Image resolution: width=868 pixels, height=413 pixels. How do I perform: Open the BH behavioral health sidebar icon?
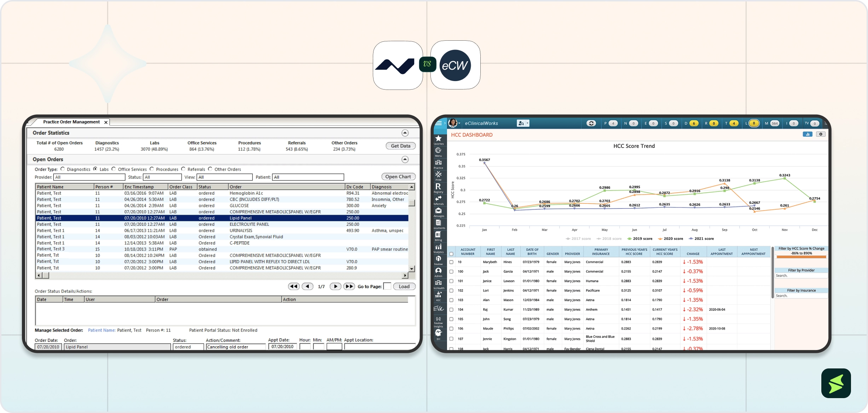[439, 334]
